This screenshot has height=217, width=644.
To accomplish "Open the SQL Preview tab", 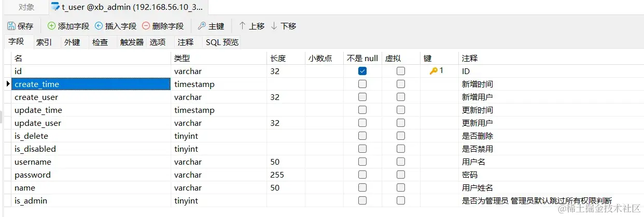I will (222, 42).
